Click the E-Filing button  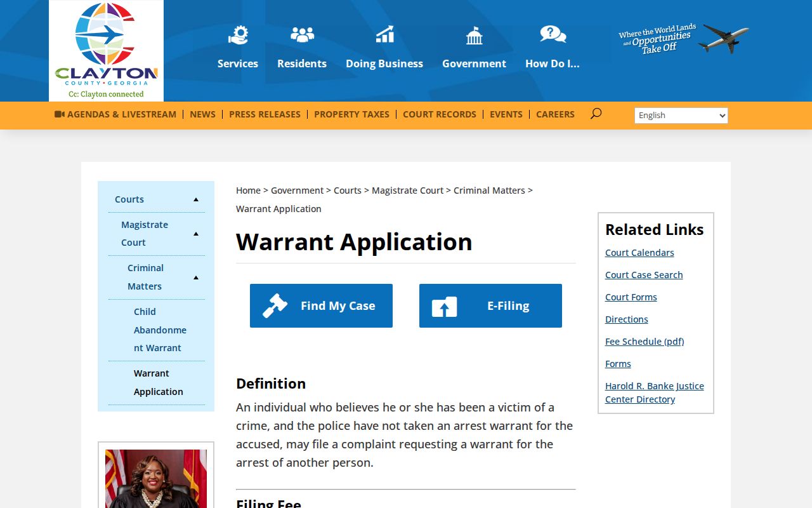pos(490,305)
